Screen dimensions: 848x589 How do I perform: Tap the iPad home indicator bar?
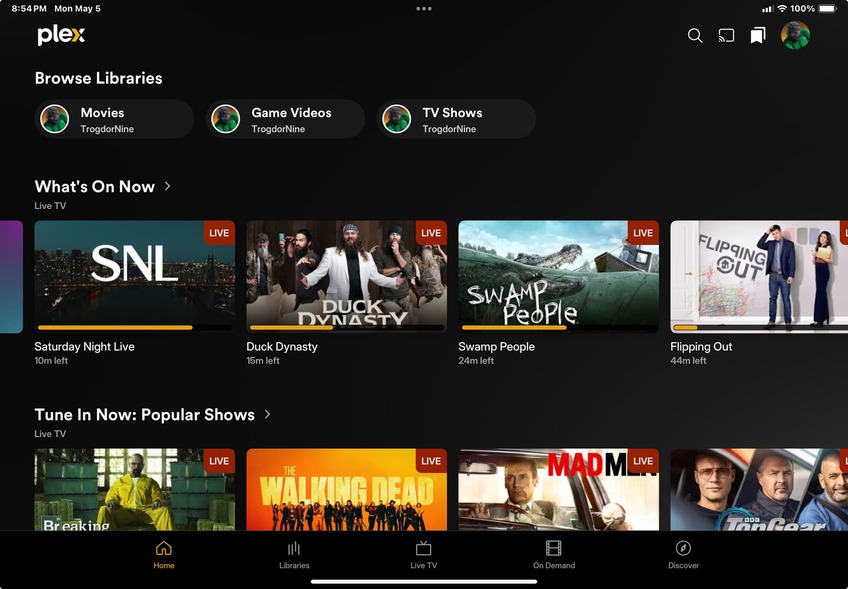424,582
